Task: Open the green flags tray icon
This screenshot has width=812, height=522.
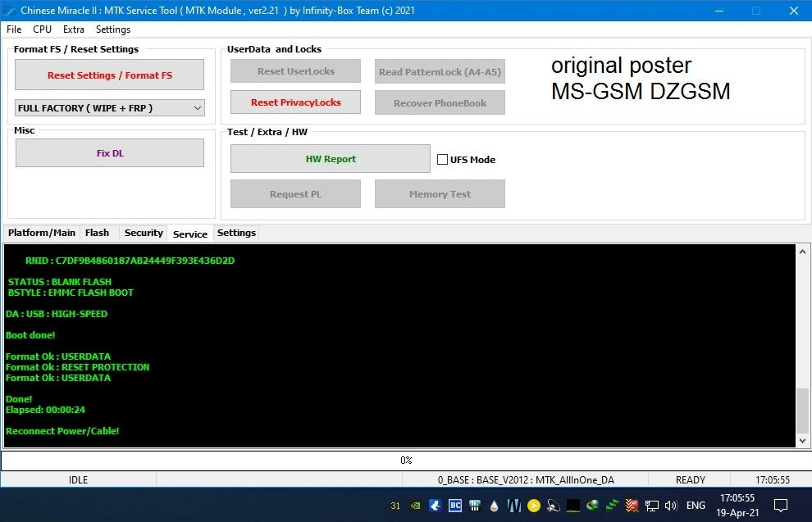Action: pyautogui.click(x=612, y=506)
